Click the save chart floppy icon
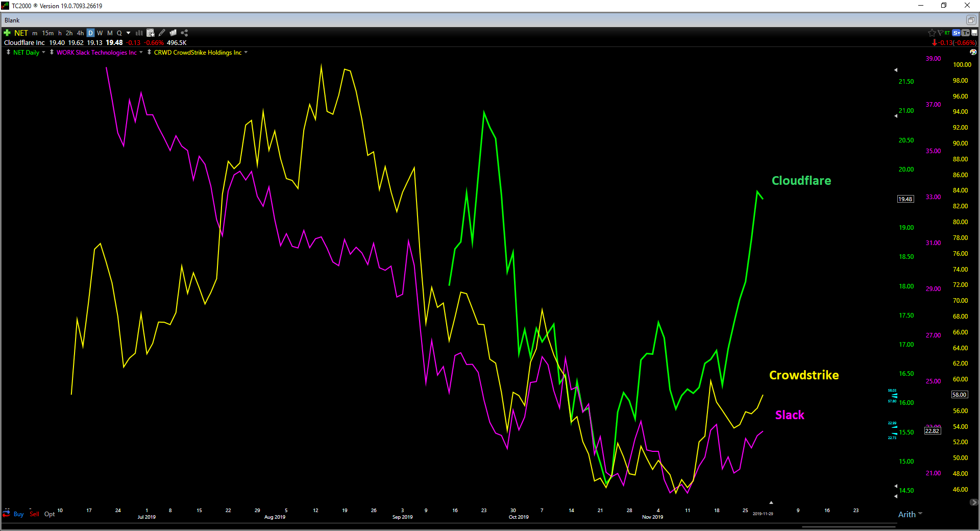 (974, 33)
